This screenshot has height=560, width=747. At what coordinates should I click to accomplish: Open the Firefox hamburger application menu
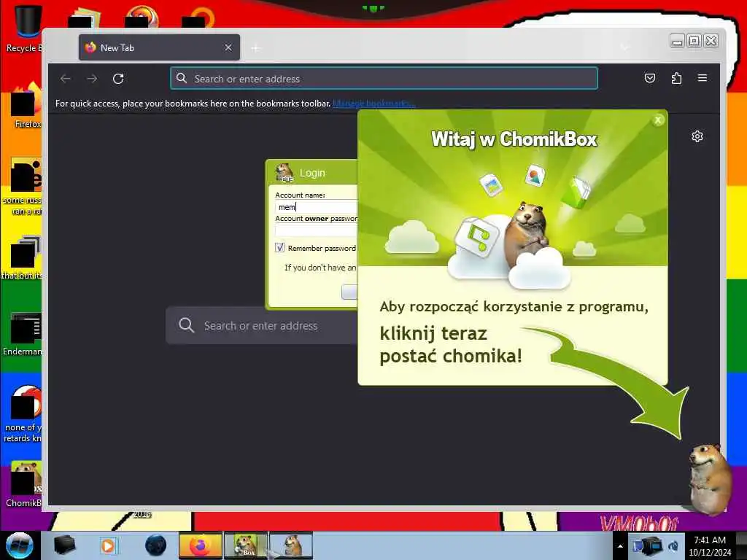(703, 78)
